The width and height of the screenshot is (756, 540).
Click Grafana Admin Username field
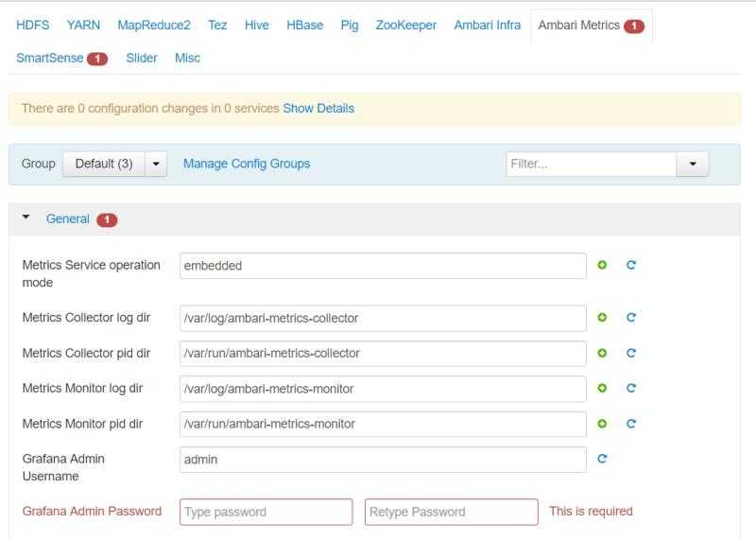point(383,460)
